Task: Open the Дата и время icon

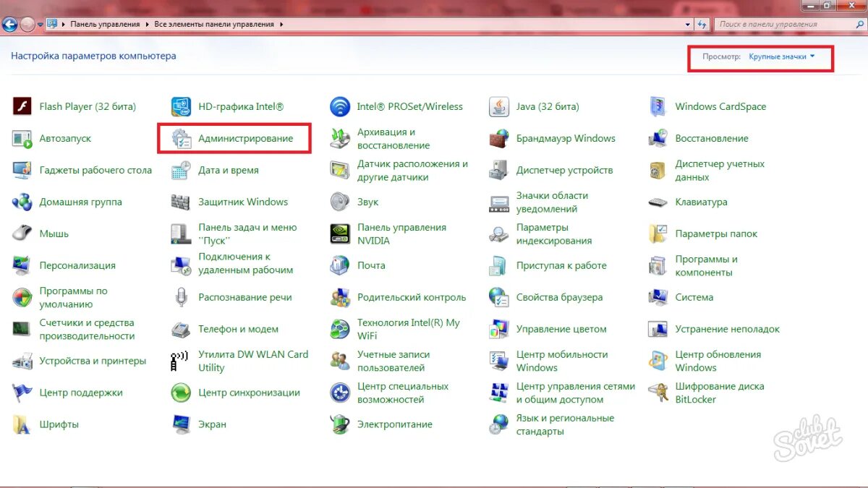Action: point(181,170)
